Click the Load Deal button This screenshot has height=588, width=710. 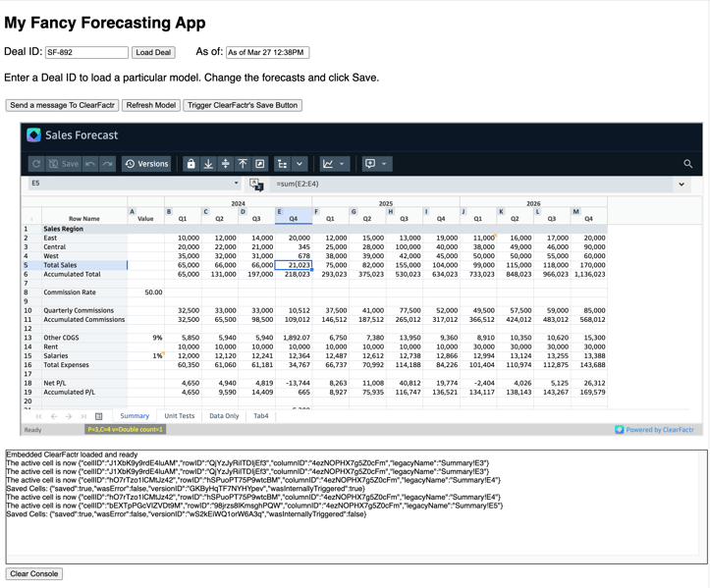(x=153, y=52)
